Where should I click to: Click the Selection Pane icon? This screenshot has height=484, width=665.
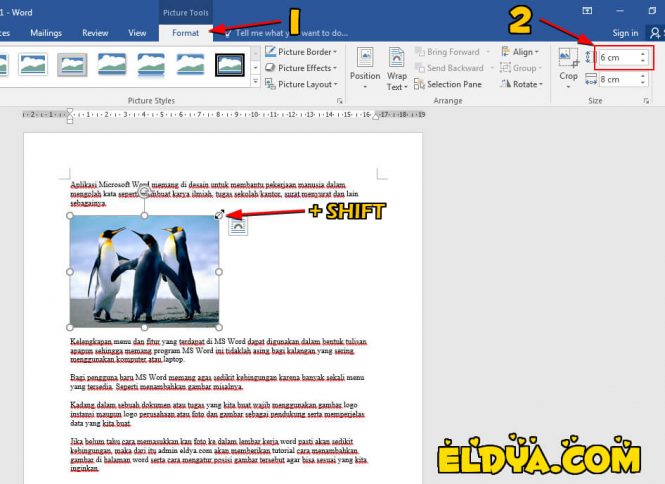[x=419, y=84]
